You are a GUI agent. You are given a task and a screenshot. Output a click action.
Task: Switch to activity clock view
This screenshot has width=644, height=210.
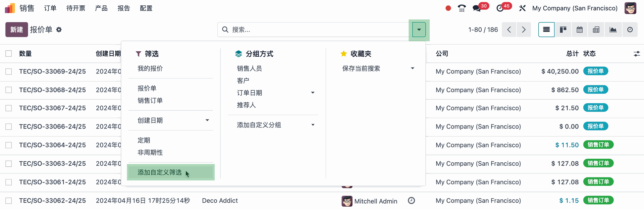pyautogui.click(x=630, y=30)
